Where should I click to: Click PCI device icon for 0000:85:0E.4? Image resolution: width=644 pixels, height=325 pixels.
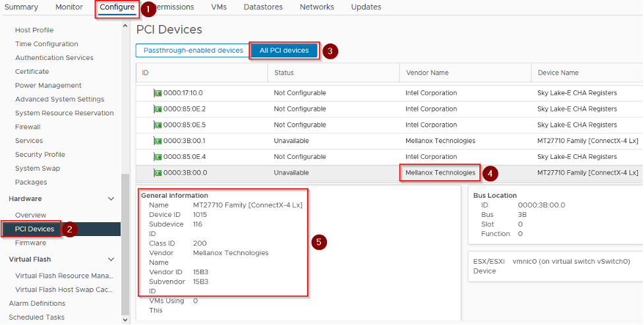(x=158, y=158)
